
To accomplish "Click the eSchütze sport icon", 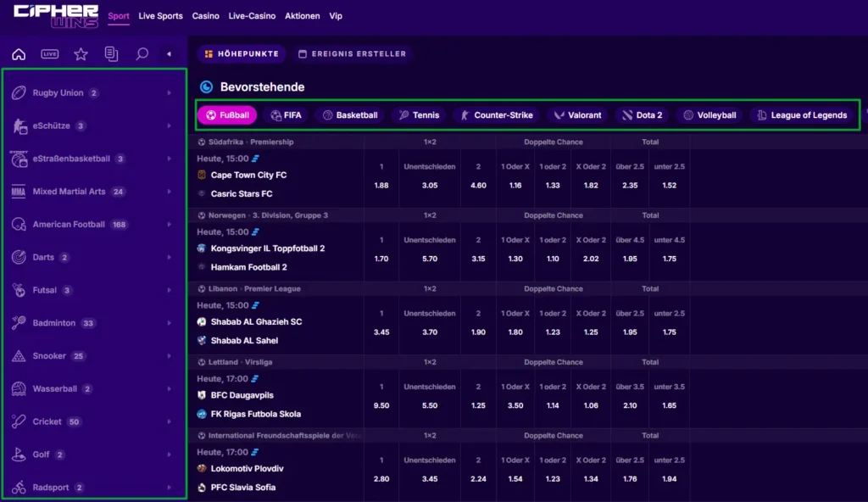I will pos(19,126).
